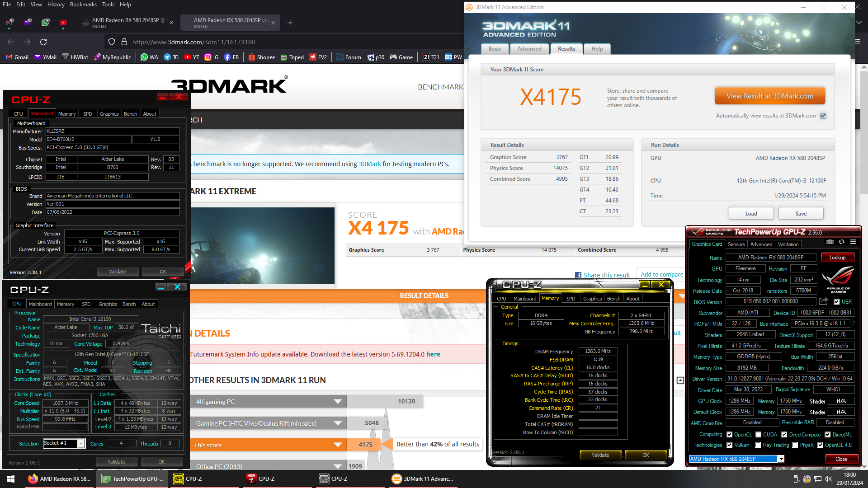The height and width of the screenshot is (488, 868).
Task: Open the pinned Gmail tab in browser
Action: click(x=10, y=22)
